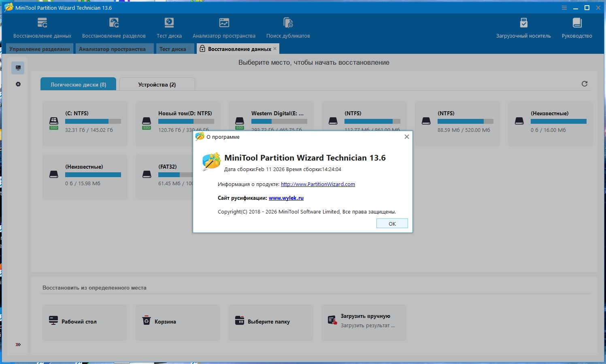Choose Рабочий стол recovery location

point(85,322)
